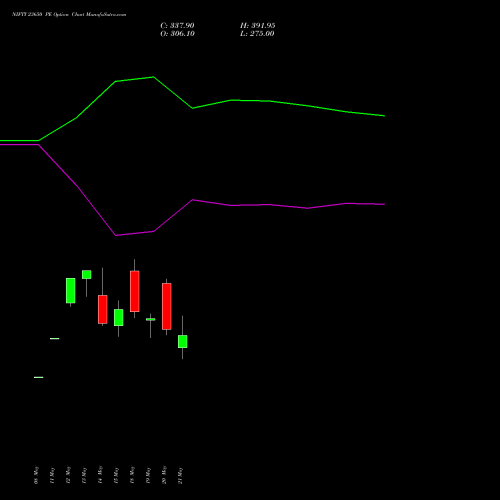The width and height of the screenshot is (500, 500).
Task: Select the 21 May date label
Action: [x=180, y=475]
